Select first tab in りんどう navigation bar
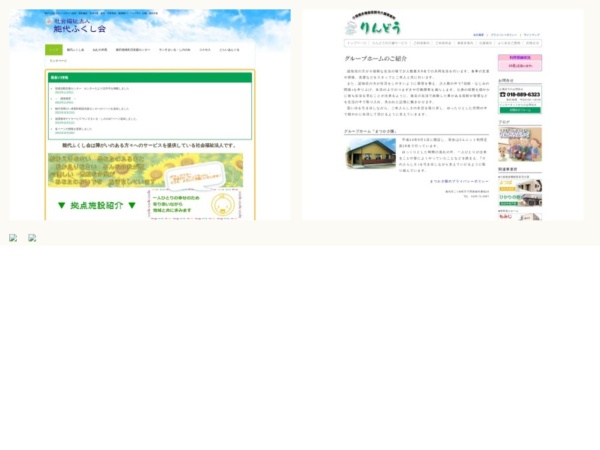 356,43
